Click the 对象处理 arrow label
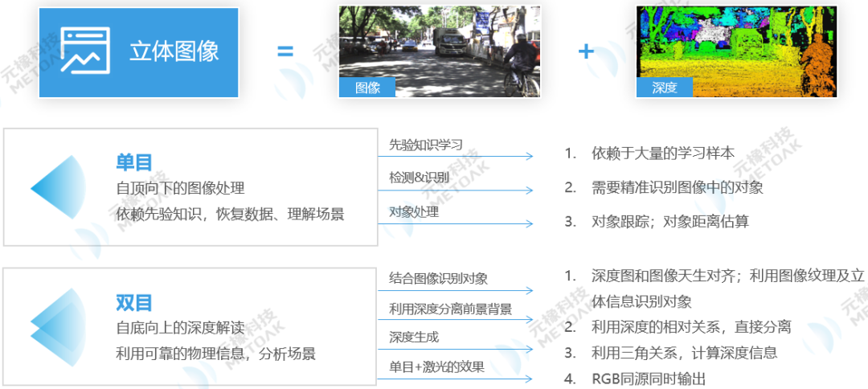868x389 pixels. 414,212
